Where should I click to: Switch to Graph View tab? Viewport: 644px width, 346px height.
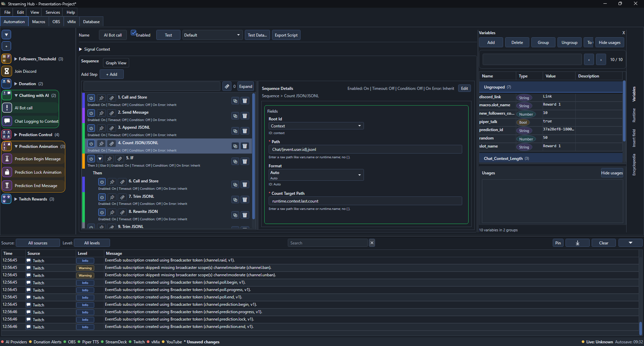coord(116,63)
